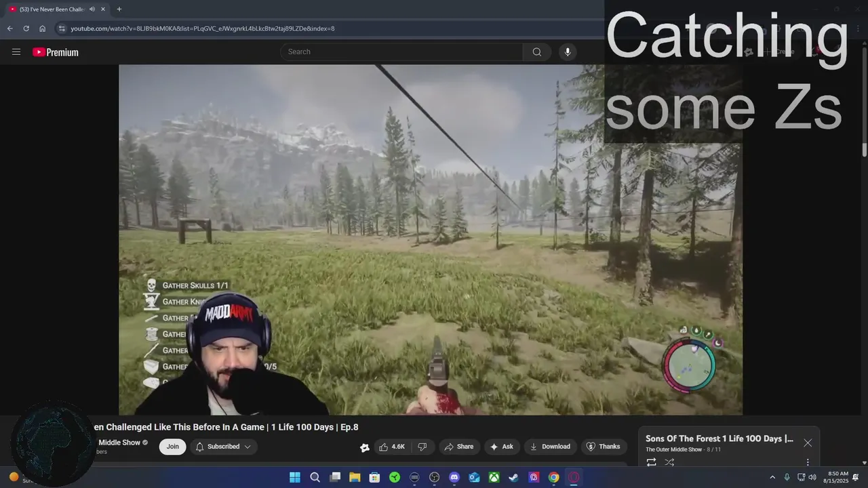Open Discord from taskbar
The height and width of the screenshot is (488, 868).
[x=454, y=477]
